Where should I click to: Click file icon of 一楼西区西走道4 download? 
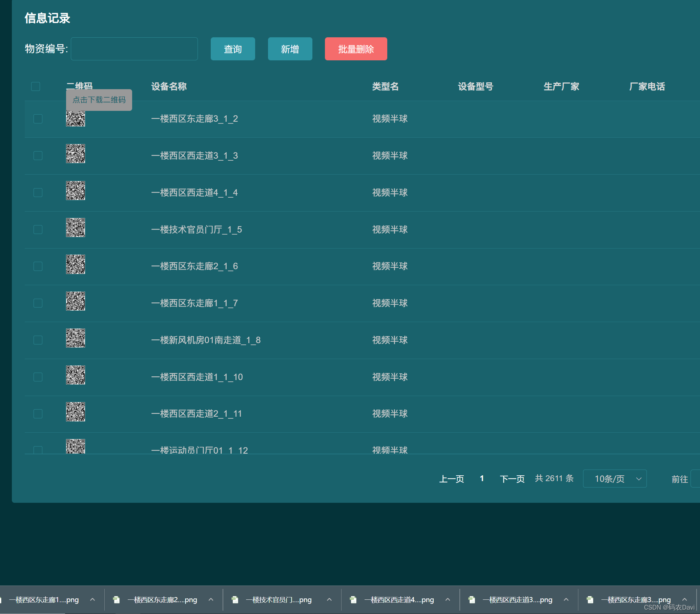(353, 600)
